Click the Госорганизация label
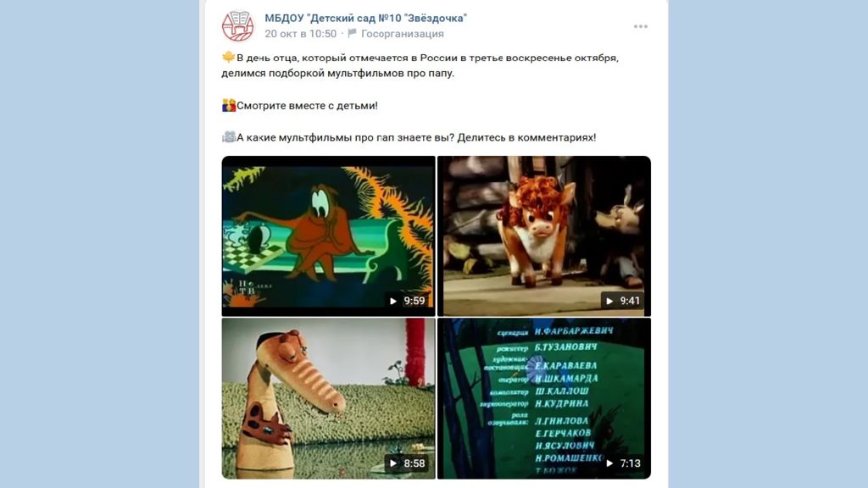Viewport: 868px width, 488px height. [403, 34]
